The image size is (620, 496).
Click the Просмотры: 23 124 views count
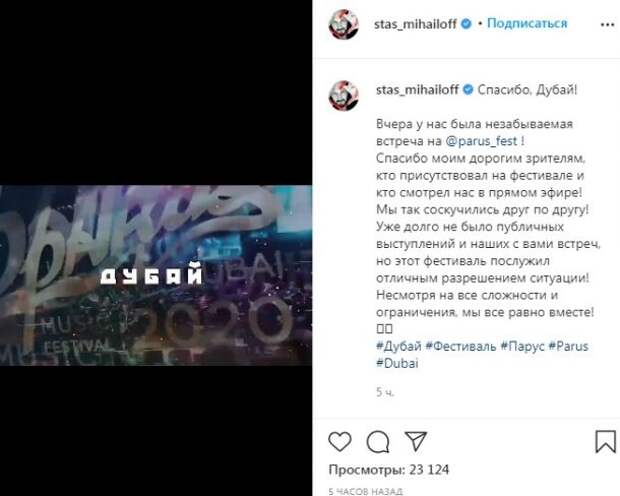click(x=389, y=470)
